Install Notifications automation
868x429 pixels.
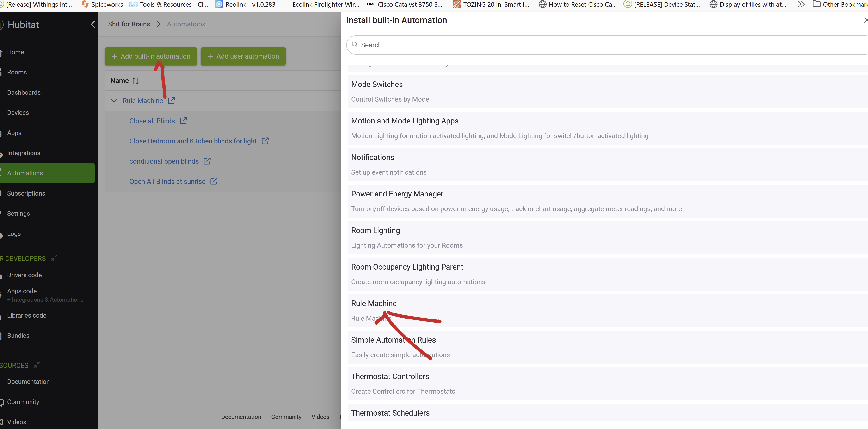tap(608, 165)
